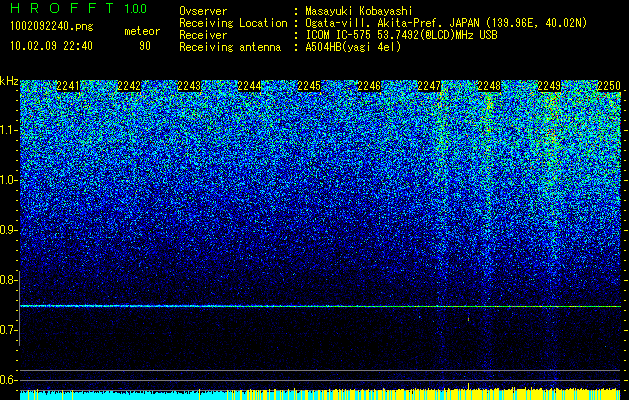Click the 0.9 frequency axis label

[8, 230]
